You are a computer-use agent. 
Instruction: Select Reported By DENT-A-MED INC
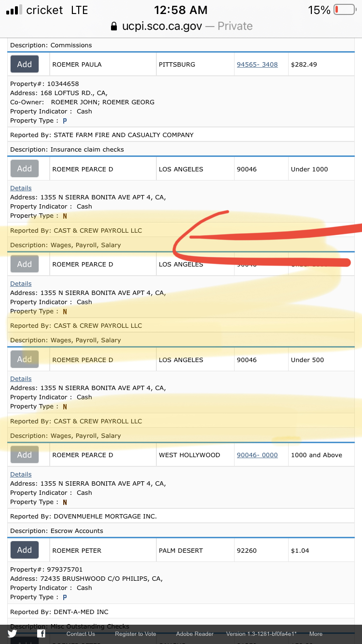59,612
